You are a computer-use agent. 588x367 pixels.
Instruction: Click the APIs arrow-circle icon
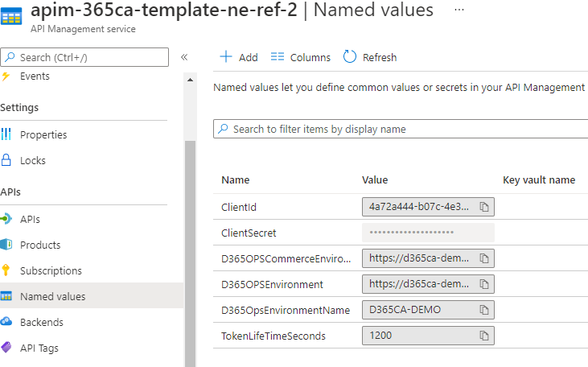pos(6,219)
